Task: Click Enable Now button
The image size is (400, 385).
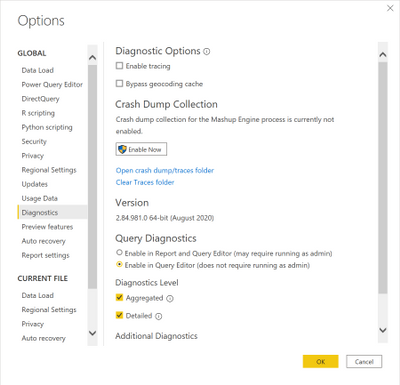Action: [141, 149]
